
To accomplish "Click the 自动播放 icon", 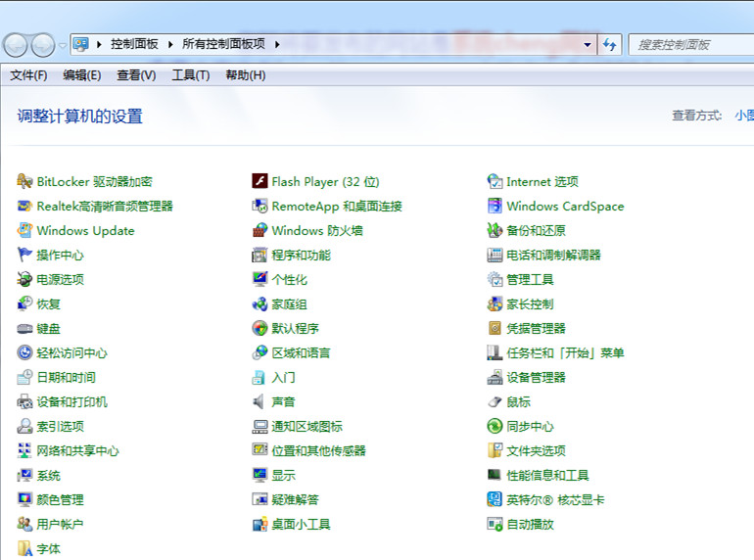I will coord(495,524).
